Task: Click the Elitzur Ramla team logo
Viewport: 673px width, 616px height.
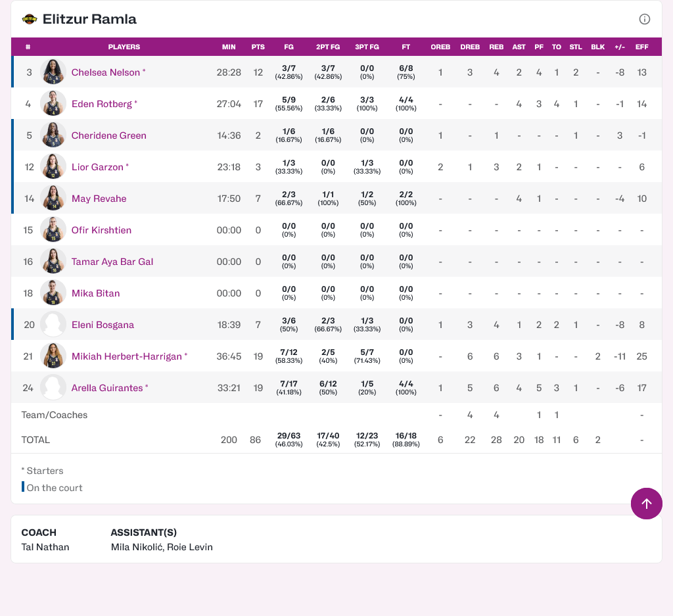Action: [30, 19]
